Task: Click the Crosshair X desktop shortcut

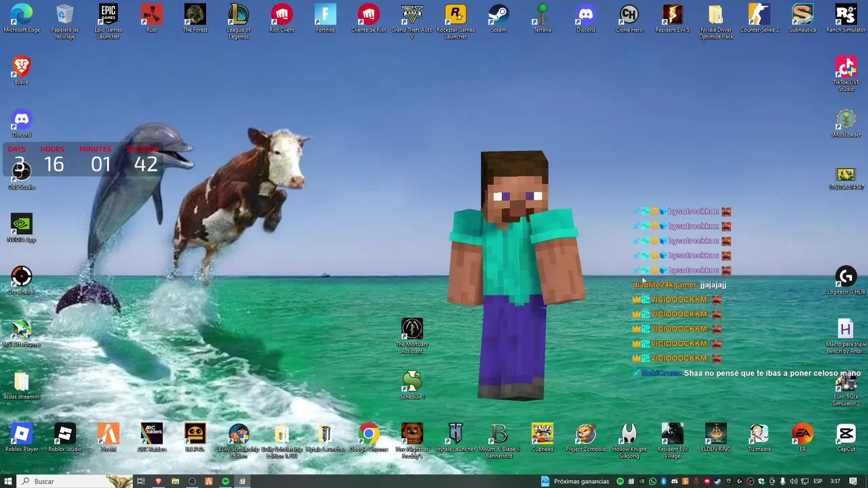Action: pyautogui.click(x=22, y=281)
